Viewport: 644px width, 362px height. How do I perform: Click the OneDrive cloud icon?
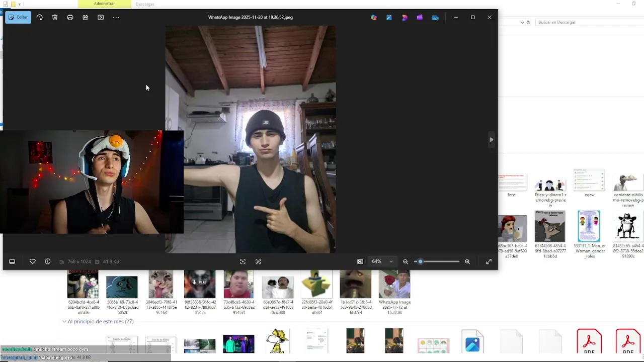coord(435,17)
